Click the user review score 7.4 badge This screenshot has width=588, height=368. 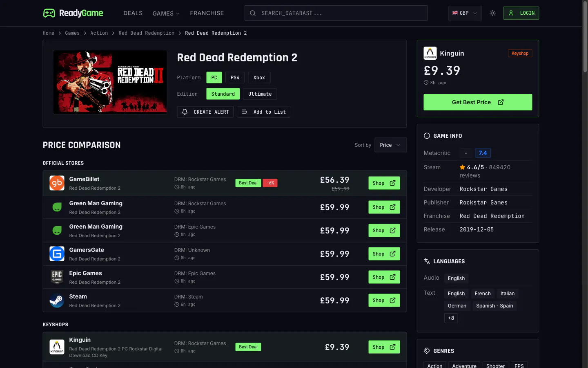click(x=483, y=153)
